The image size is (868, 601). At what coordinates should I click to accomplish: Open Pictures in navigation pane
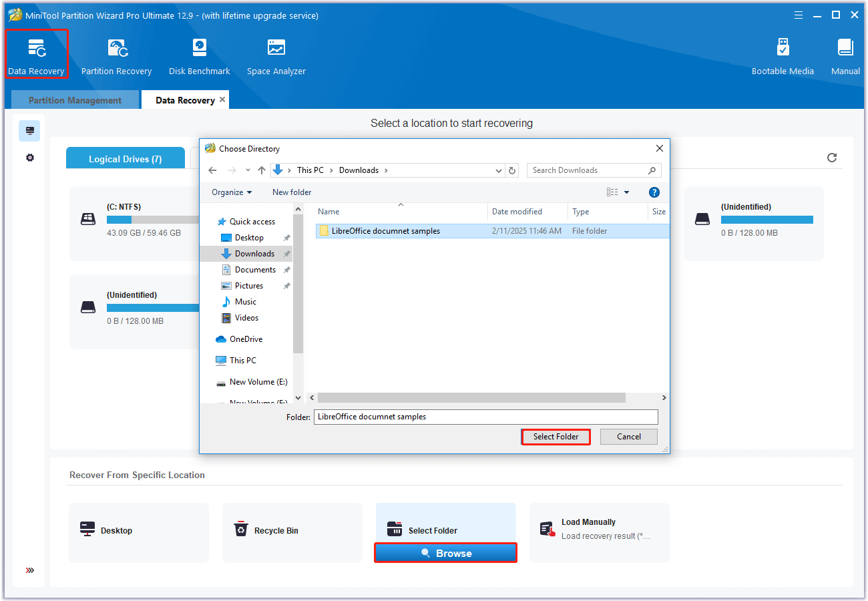(248, 286)
